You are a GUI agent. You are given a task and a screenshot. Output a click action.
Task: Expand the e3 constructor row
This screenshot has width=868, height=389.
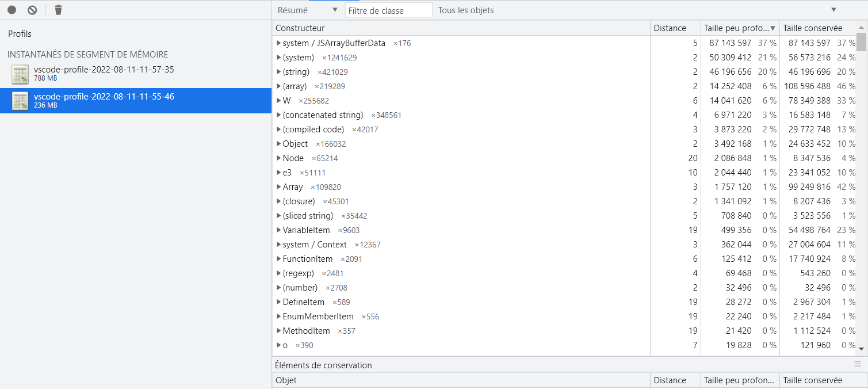(278, 173)
